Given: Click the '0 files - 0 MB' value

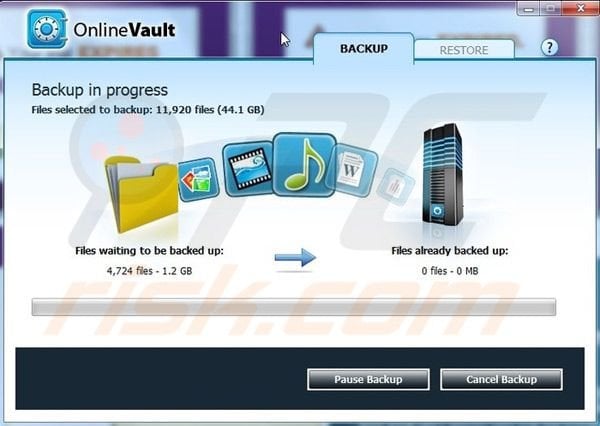Looking at the screenshot, I should coord(450,271).
